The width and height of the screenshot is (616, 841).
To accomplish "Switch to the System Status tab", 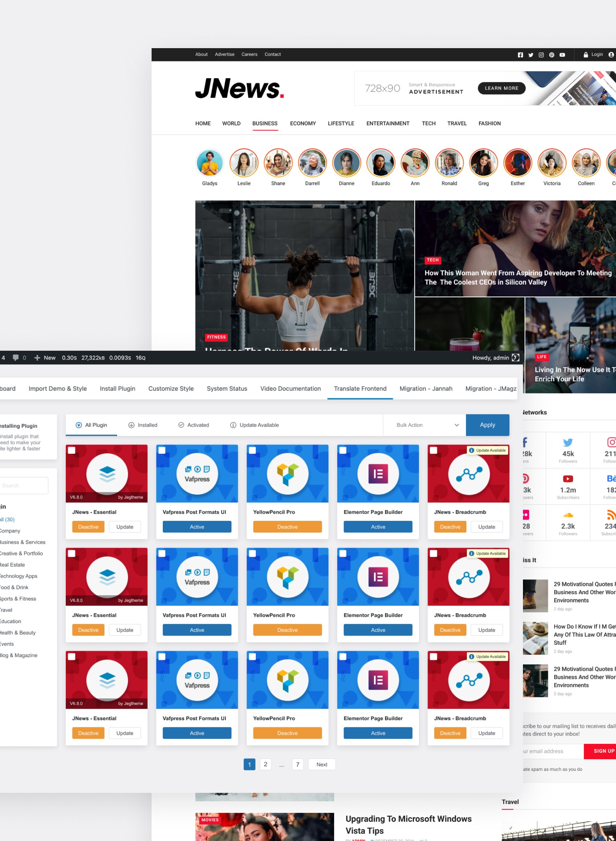I will click(227, 388).
